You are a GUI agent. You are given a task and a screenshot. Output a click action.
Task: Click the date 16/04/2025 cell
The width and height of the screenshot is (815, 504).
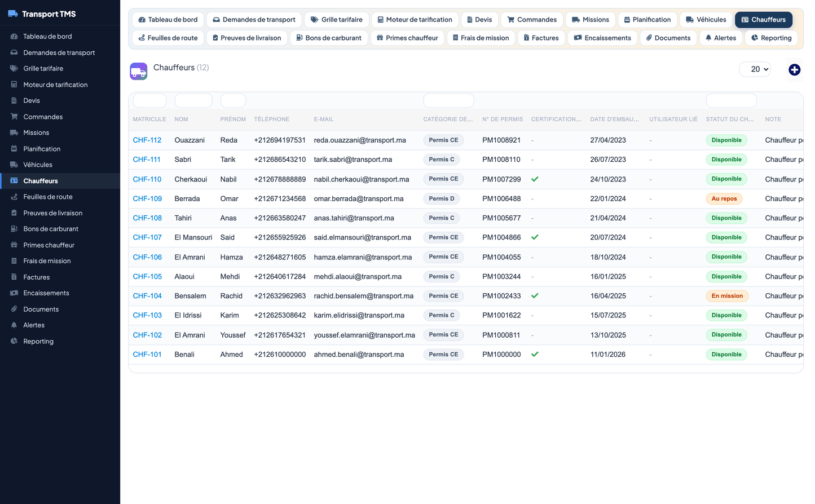coord(608,296)
